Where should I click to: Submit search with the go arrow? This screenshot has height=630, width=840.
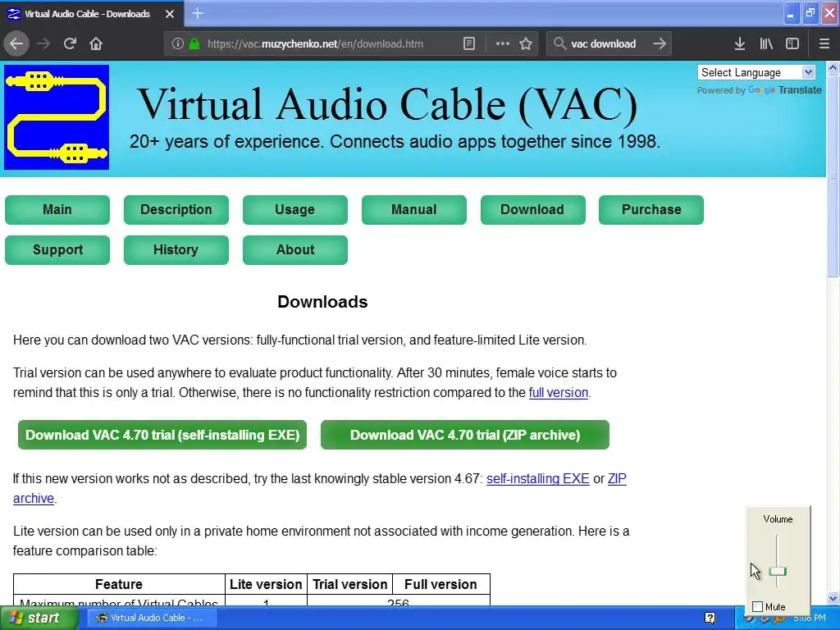pyautogui.click(x=660, y=44)
